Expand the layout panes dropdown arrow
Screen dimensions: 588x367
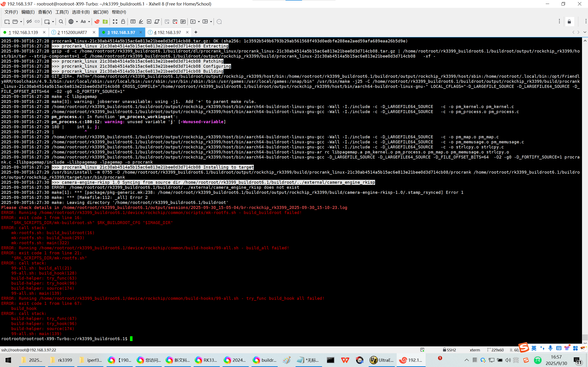tap(211, 22)
